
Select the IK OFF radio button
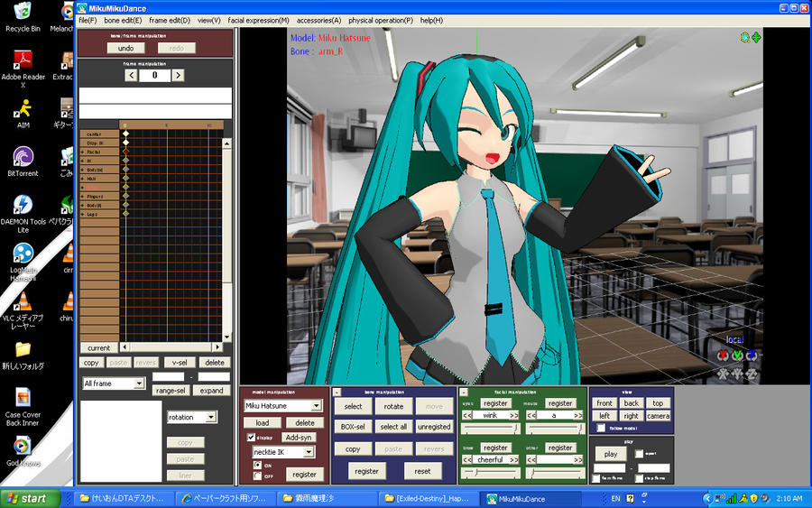257,476
